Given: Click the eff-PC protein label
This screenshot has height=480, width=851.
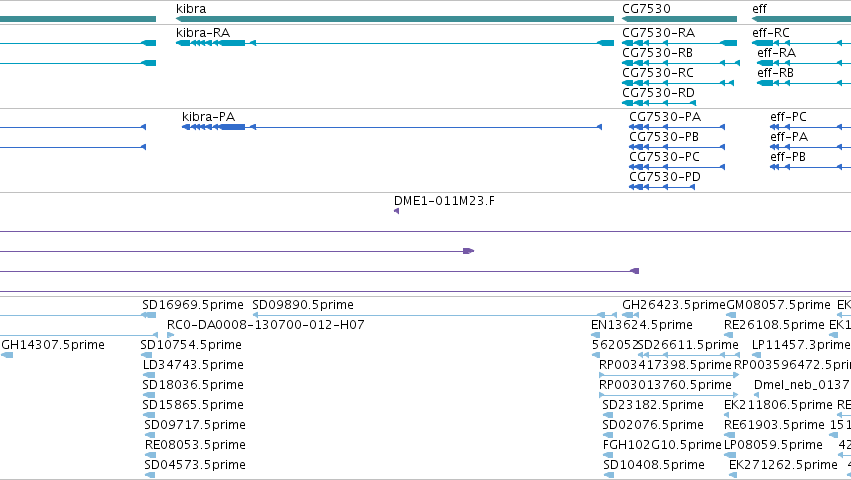Looking at the screenshot, I should (x=788, y=117).
